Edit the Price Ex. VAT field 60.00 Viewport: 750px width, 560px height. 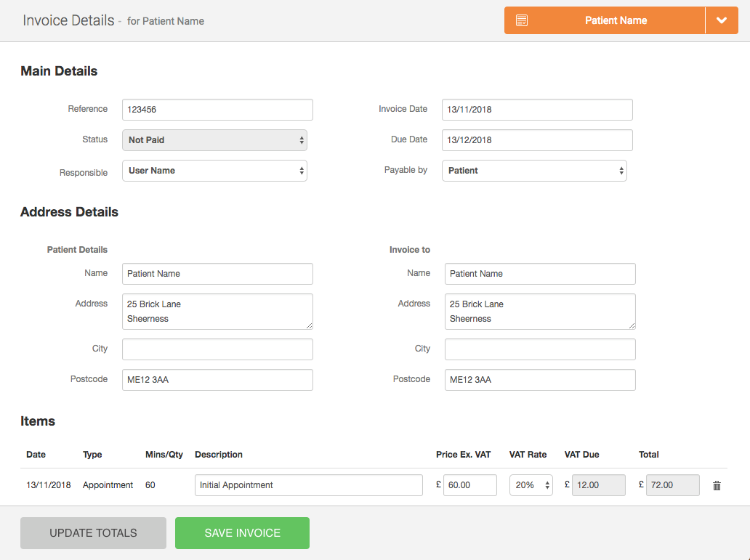click(470, 485)
